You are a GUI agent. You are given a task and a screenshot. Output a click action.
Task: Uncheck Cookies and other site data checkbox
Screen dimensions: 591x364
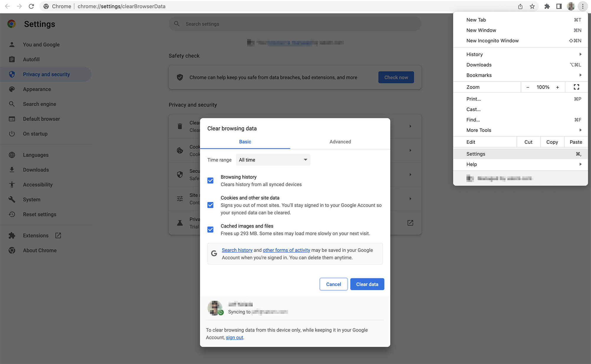(210, 205)
